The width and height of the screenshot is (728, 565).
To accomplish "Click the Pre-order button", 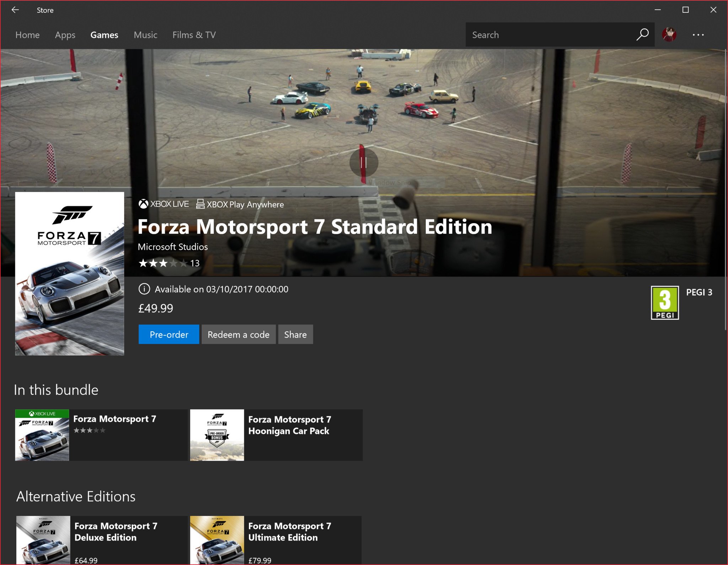I will click(168, 334).
